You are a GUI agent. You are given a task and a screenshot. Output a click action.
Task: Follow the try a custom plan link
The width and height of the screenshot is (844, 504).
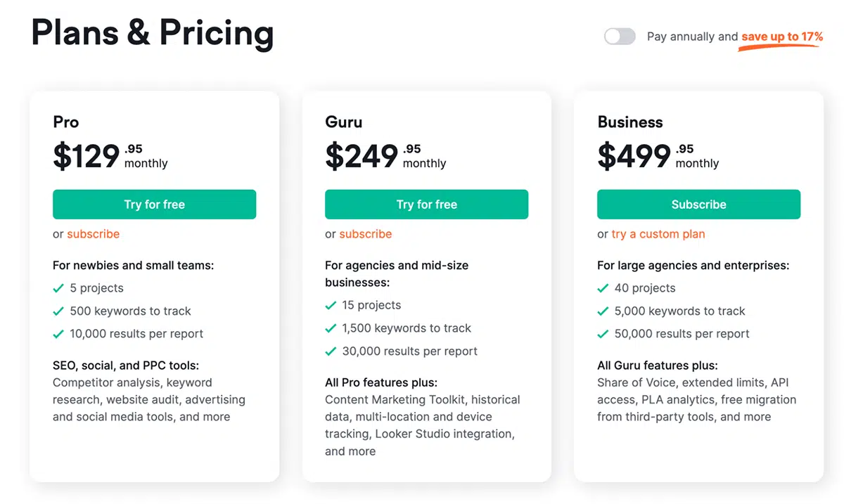click(658, 234)
